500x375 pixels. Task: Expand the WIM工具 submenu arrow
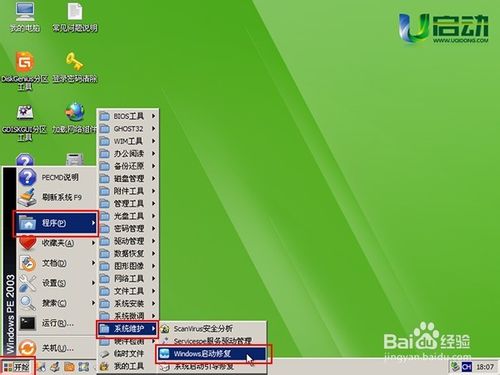pyautogui.click(x=153, y=141)
